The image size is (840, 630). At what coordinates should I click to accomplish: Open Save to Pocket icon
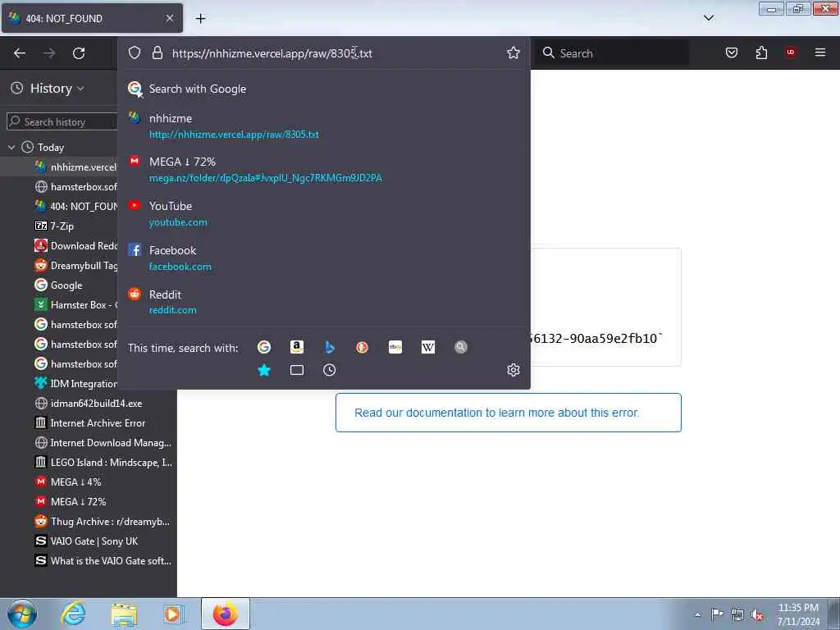click(731, 52)
